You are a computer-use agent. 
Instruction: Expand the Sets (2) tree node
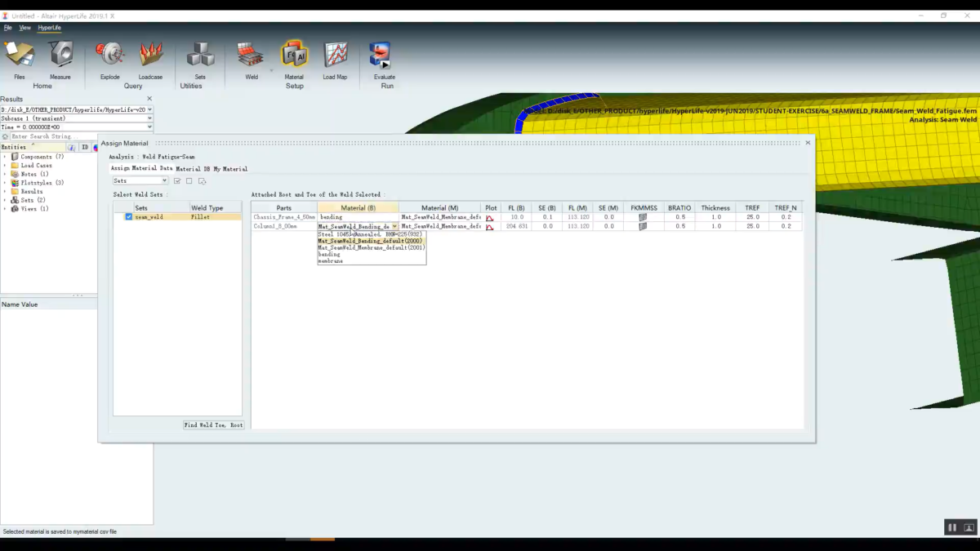(5, 200)
